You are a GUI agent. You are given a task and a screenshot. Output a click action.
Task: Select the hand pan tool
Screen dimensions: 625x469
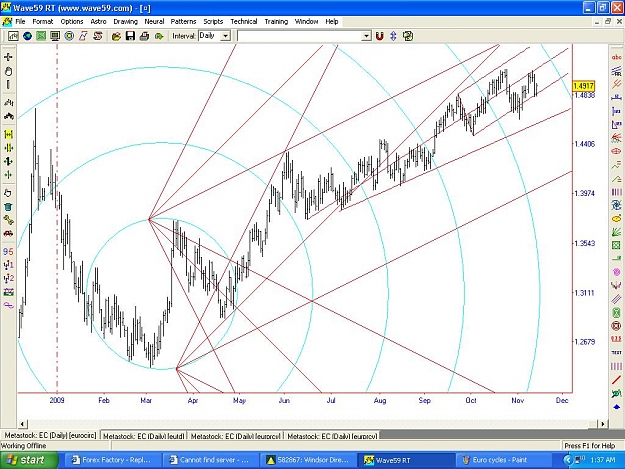(x=8, y=71)
